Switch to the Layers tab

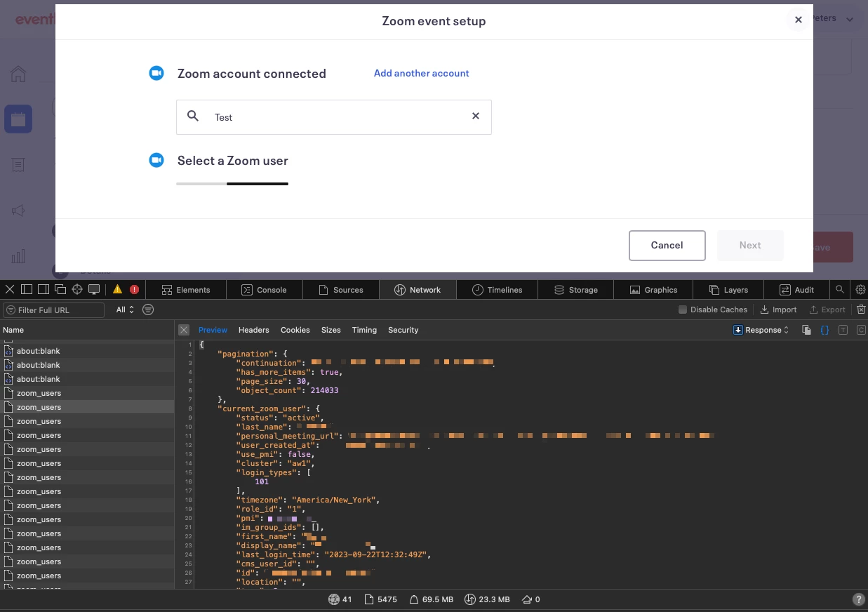pos(729,289)
